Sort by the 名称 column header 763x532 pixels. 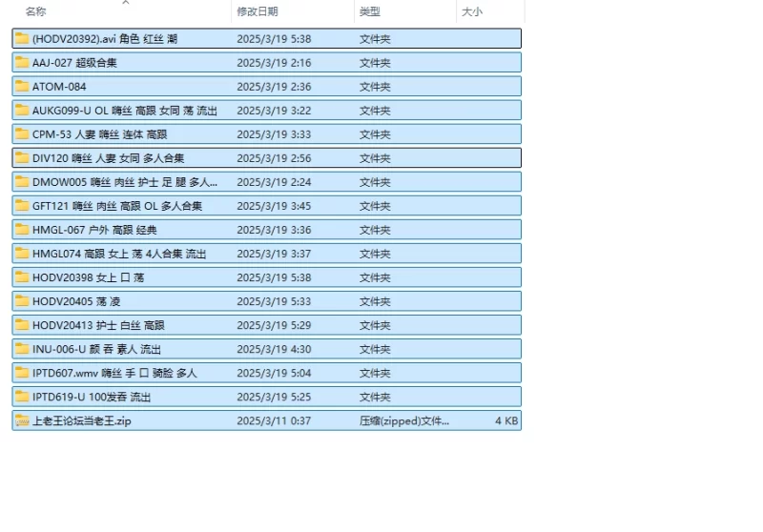35,11
